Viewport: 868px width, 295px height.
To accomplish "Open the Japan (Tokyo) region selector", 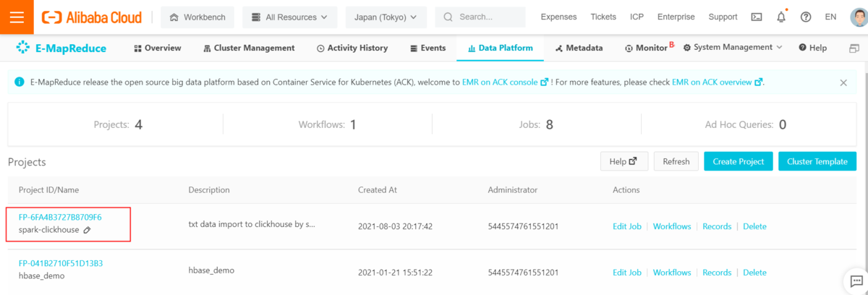I will (386, 17).
